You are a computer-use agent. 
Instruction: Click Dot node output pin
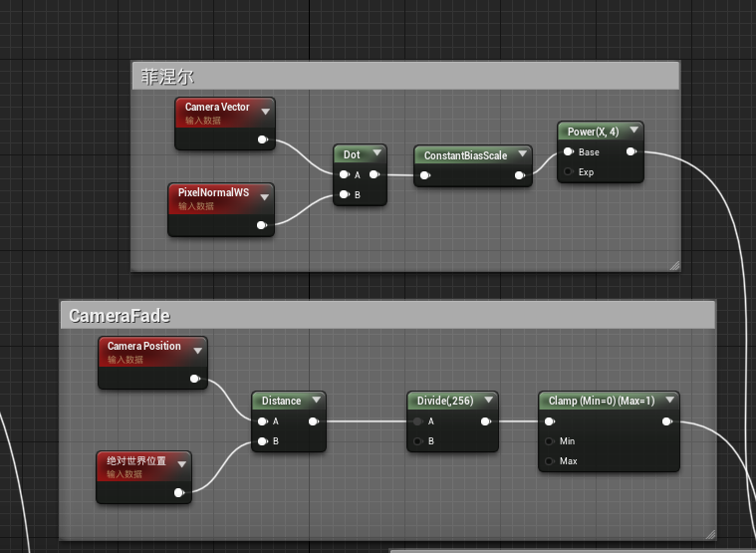(375, 174)
